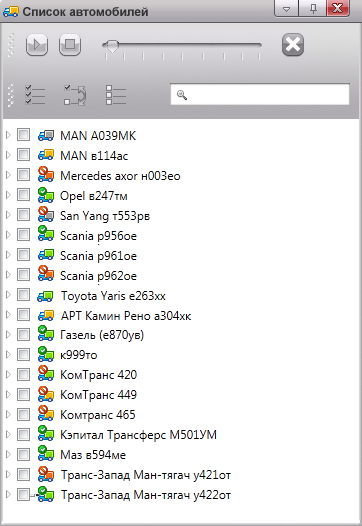Expand the Scania р962ое tree node
362x526 pixels.
click(x=8, y=275)
